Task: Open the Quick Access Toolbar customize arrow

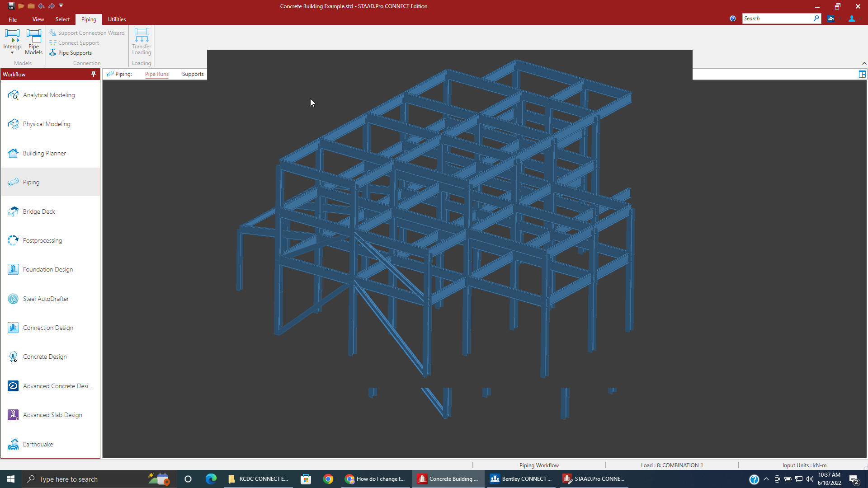Action: (61, 6)
